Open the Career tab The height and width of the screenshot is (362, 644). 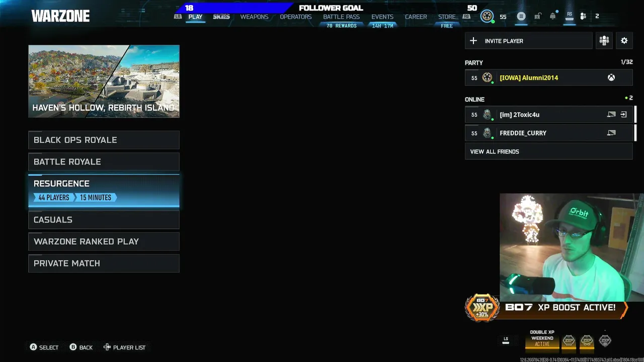pyautogui.click(x=416, y=17)
